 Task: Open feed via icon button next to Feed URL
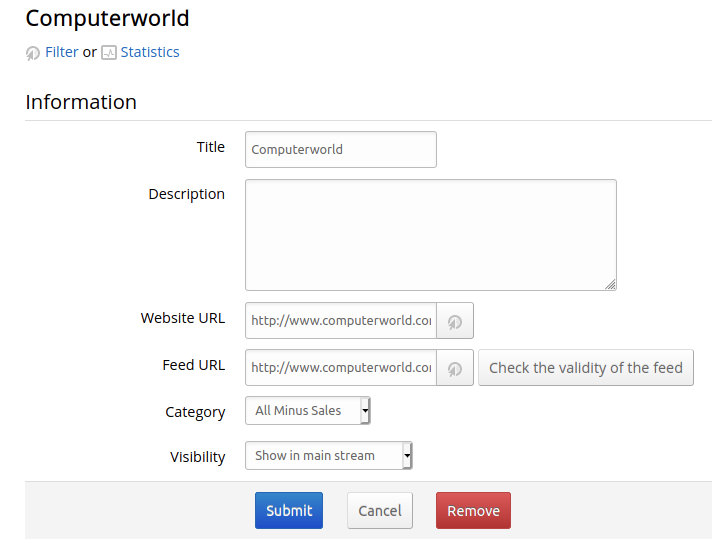coord(455,368)
